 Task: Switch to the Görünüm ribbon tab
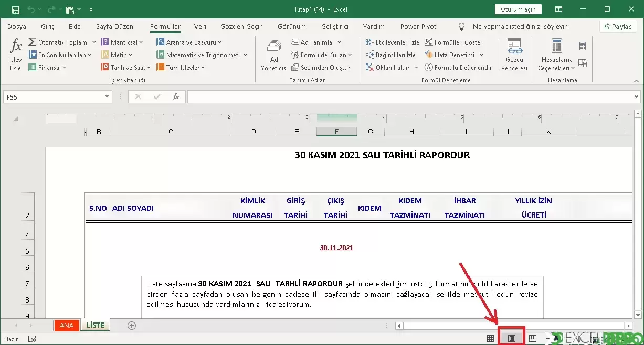[x=291, y=26]
